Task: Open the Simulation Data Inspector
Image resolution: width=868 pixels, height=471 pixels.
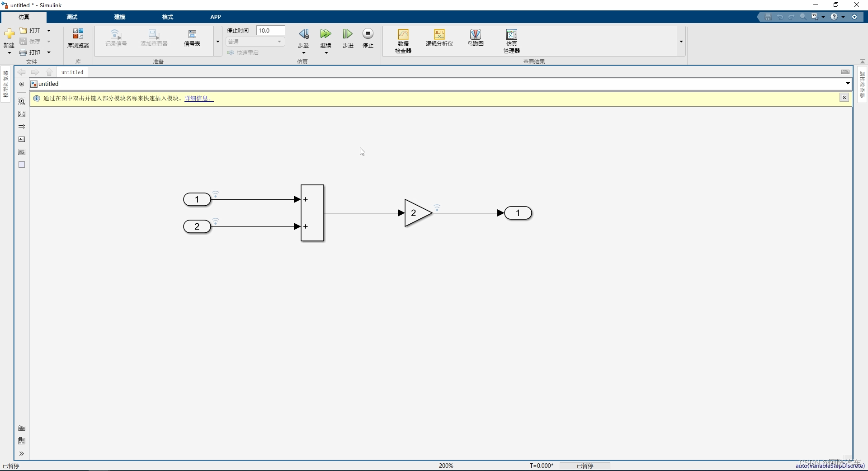Action: coord(403,40)
